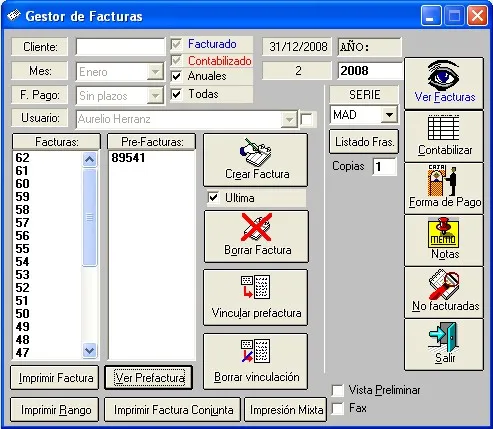This screenshot has height=429, width=493.
Task: Click the Facturas list header
Action: (x=56, y=142)
